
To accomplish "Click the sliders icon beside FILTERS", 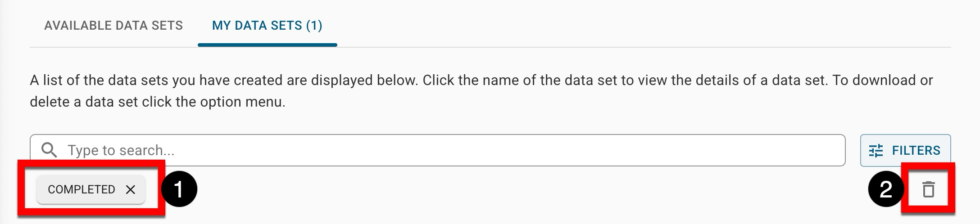I will [876, 151].
